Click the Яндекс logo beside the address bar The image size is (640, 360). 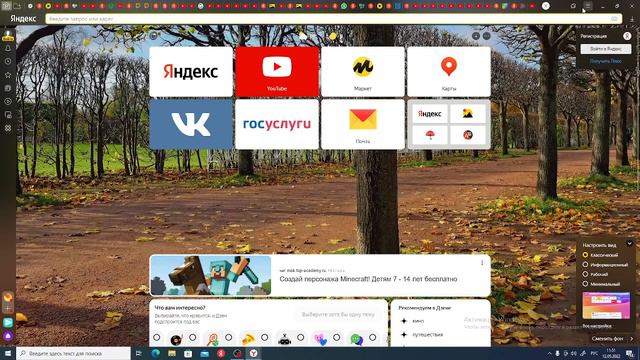[x=23, y=19]
